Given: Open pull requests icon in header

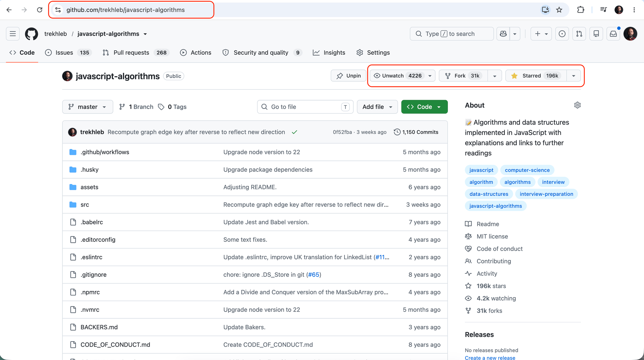Looking at the screenshot, I should [x=579, y=34].
